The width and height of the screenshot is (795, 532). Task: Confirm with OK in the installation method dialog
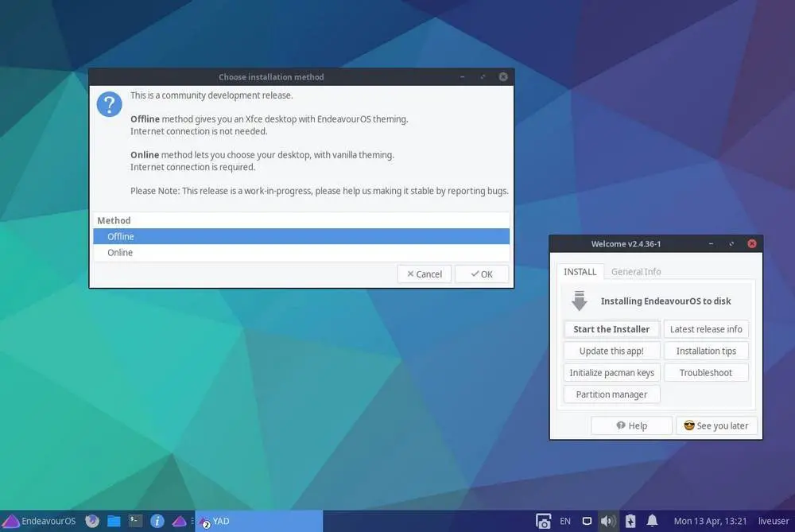482,274
